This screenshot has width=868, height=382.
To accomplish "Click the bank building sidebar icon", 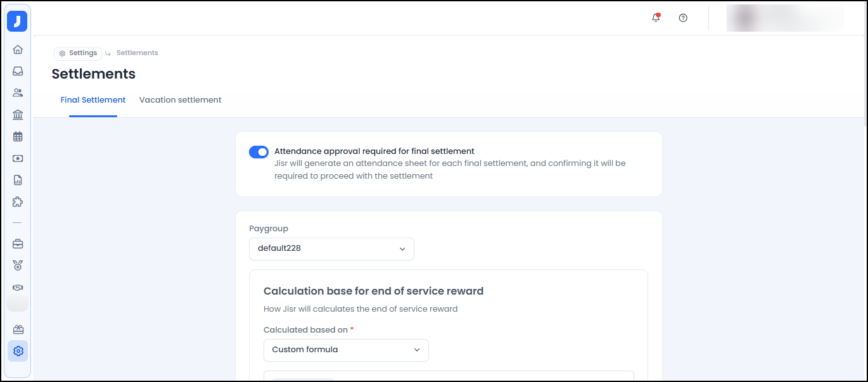I will [18, 115].
